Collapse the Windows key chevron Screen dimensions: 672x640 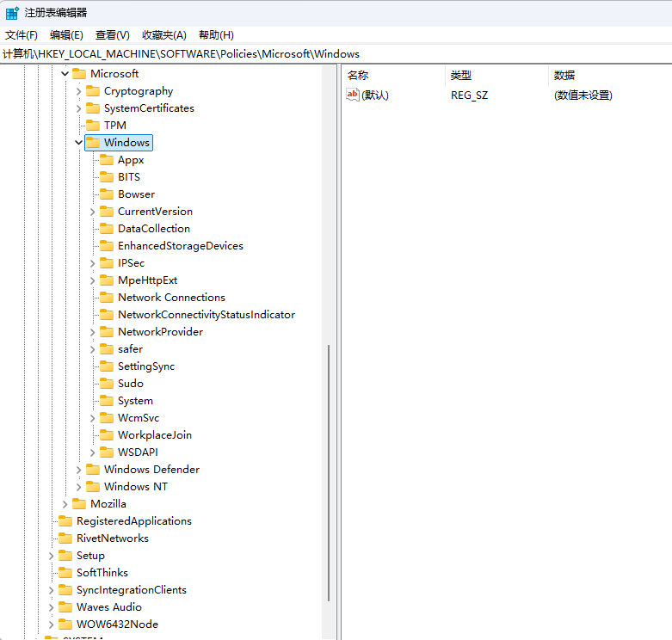click(78, 142)
